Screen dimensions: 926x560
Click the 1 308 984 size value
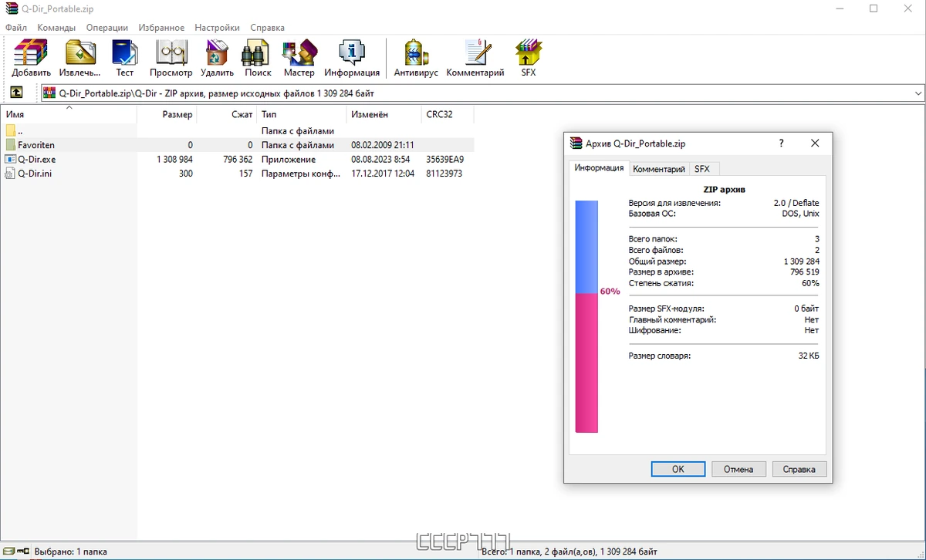tap(174, 159)
